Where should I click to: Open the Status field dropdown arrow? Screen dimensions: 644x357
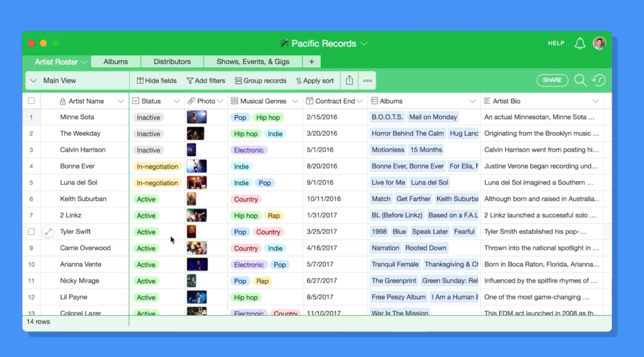click(x=177, y=101)
